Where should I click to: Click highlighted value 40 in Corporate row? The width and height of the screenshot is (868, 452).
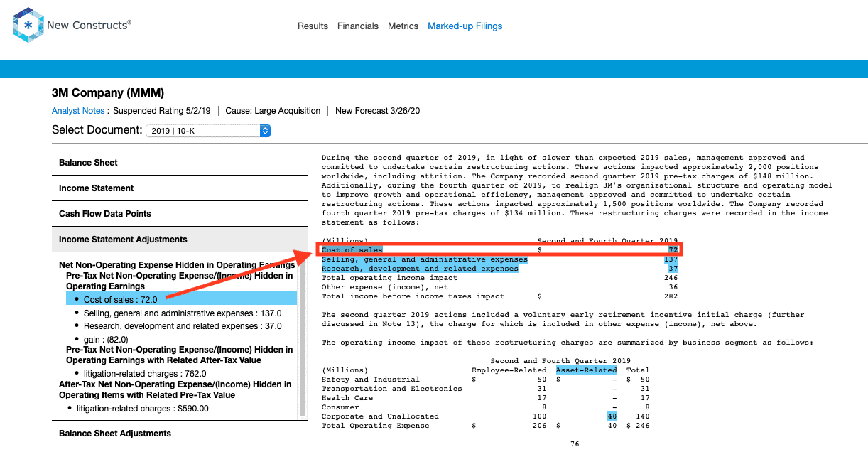tap(612, 416)
